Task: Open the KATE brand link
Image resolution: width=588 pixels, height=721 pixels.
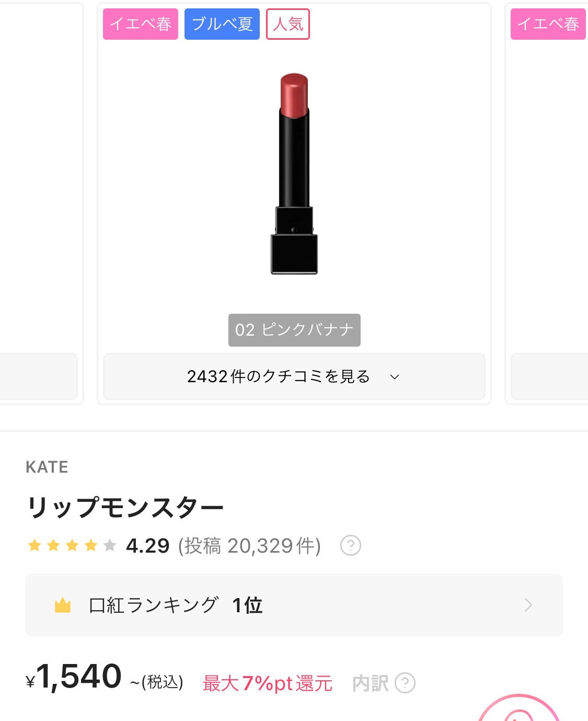Action: tap(47, 467)
